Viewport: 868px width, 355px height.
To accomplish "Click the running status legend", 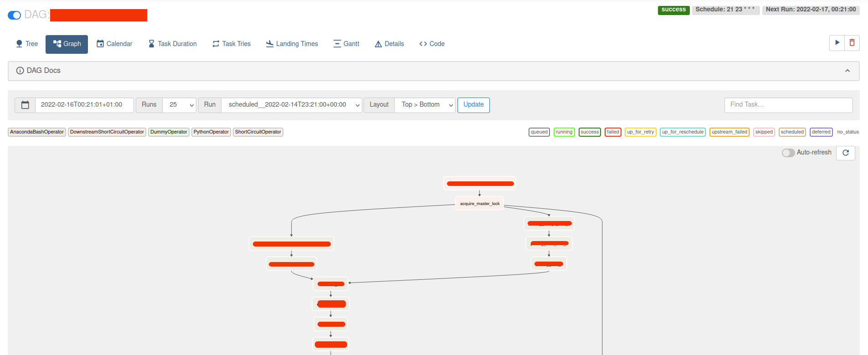I will [564, 132].
